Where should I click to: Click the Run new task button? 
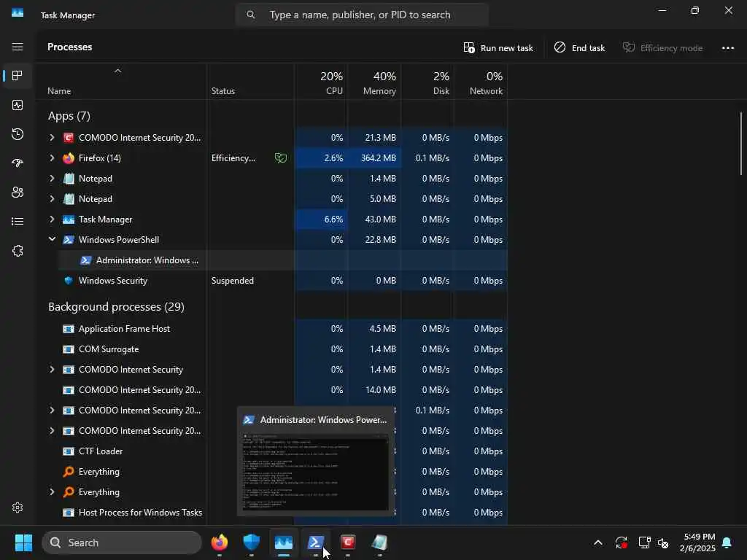tap(498, 47)
